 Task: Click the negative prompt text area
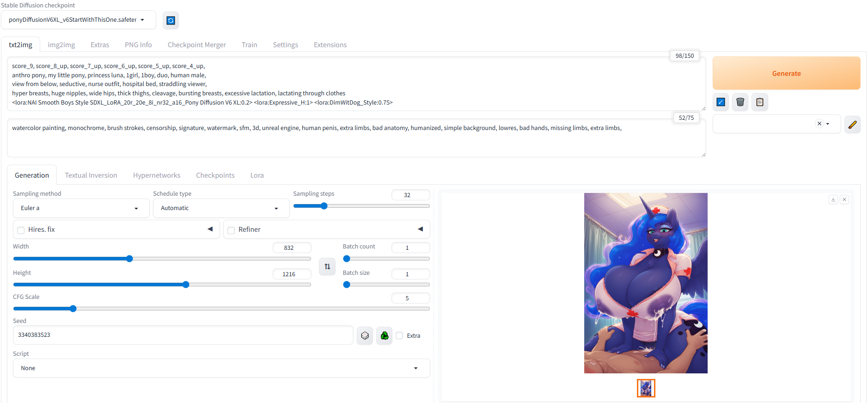356,138
